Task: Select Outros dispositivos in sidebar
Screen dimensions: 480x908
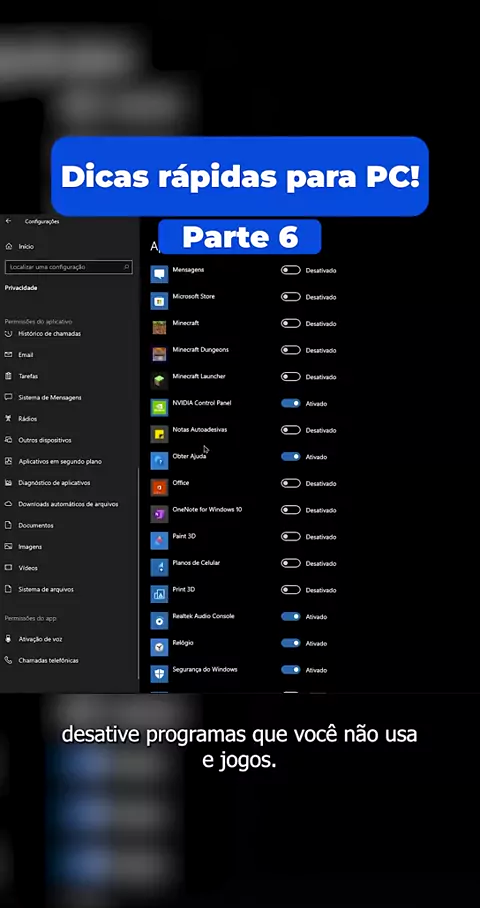Action: point(38,440)
